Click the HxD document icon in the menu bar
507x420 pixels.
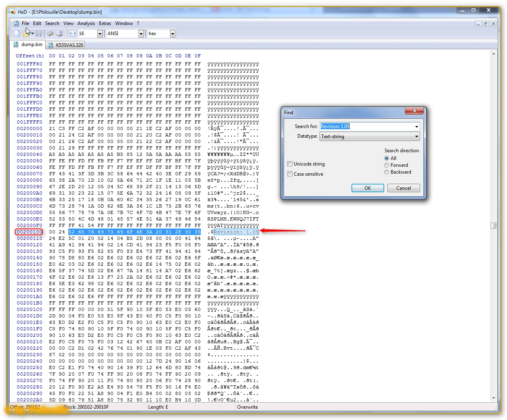click(x=16, y=23)
